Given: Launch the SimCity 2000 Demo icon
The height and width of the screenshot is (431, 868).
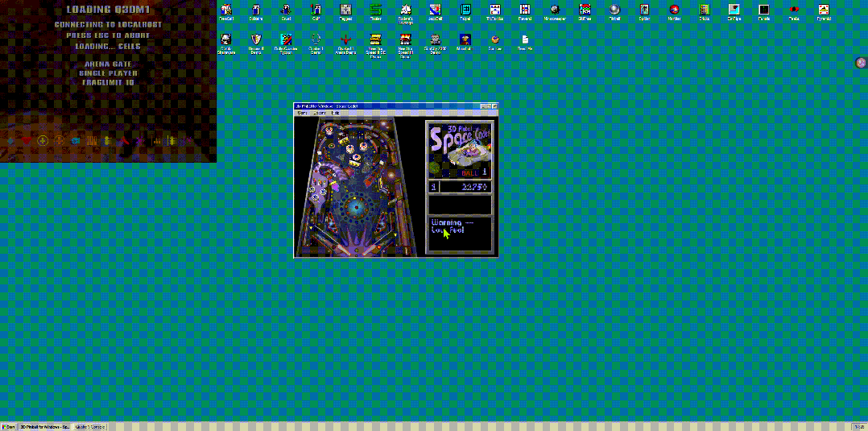Looking at the screenshot, I should pyautogui.click(x=436, y=44).
